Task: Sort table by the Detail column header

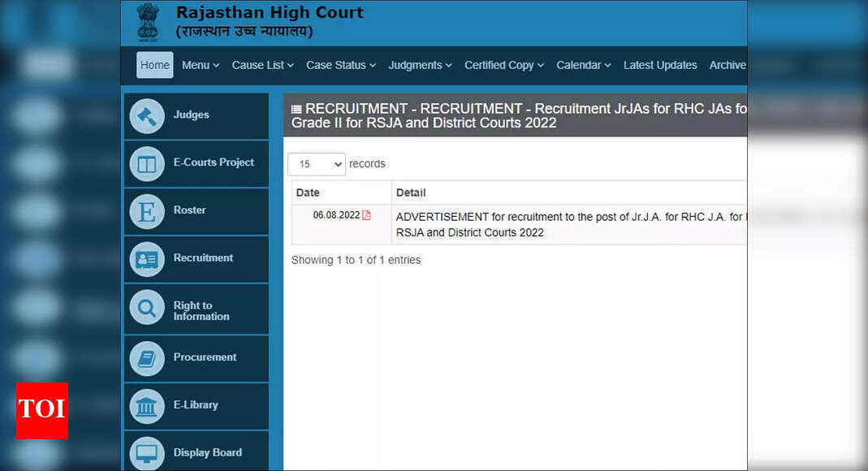Action: 569,192
